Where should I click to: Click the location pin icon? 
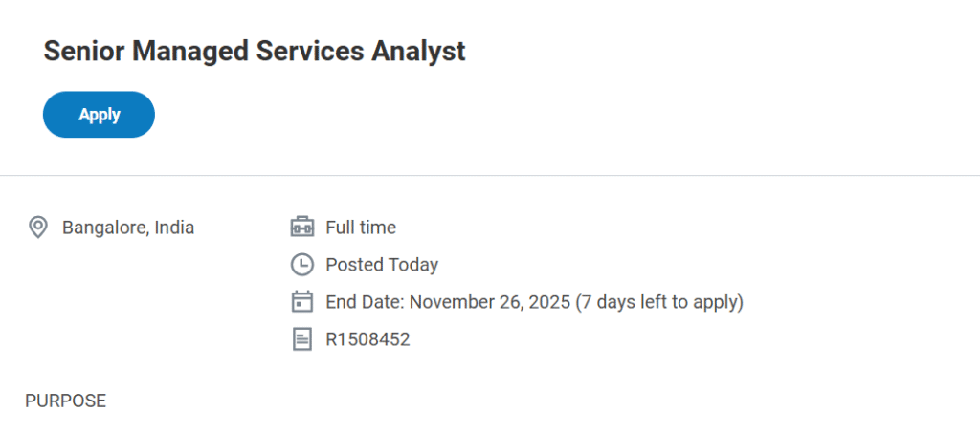point(38,228)
